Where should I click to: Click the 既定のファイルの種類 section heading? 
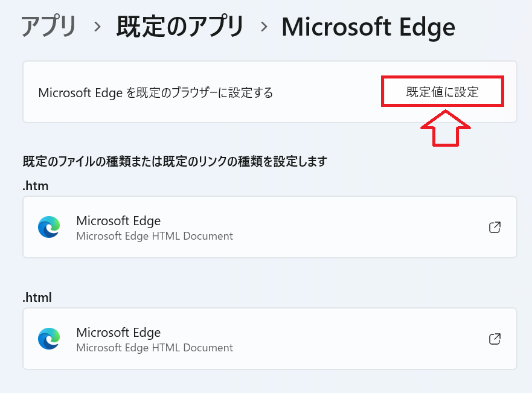(175, 162)
